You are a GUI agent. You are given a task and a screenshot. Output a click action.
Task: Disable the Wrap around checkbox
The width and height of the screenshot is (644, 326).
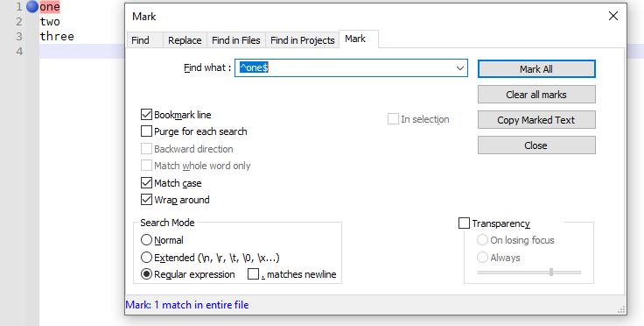(146, 200)
